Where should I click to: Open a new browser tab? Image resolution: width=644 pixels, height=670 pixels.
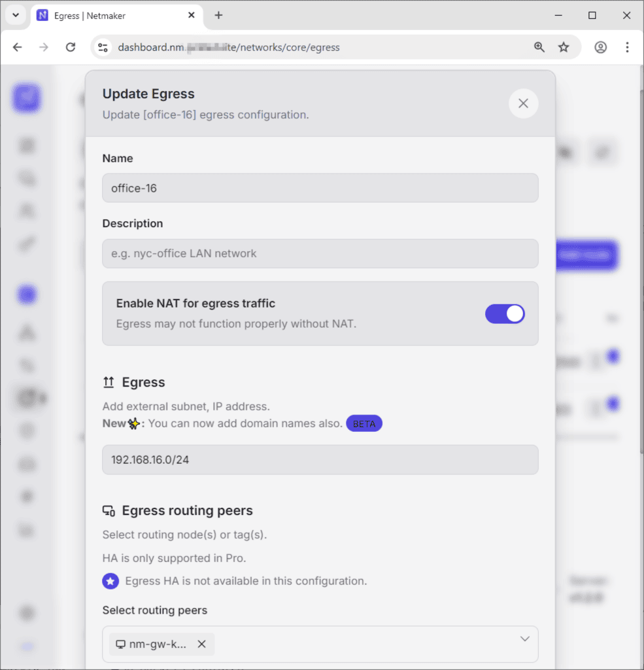point(218,16)
